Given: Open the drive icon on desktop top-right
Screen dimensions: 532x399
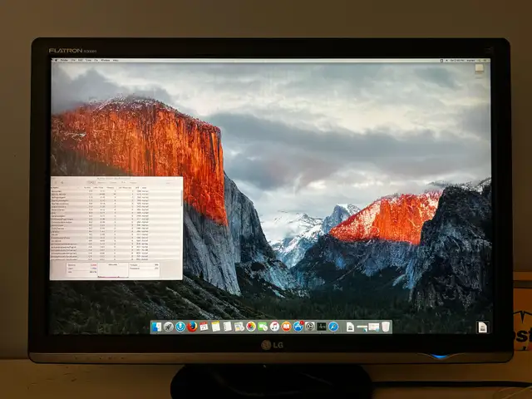Looking at the screenshot, I should point(479,69).
